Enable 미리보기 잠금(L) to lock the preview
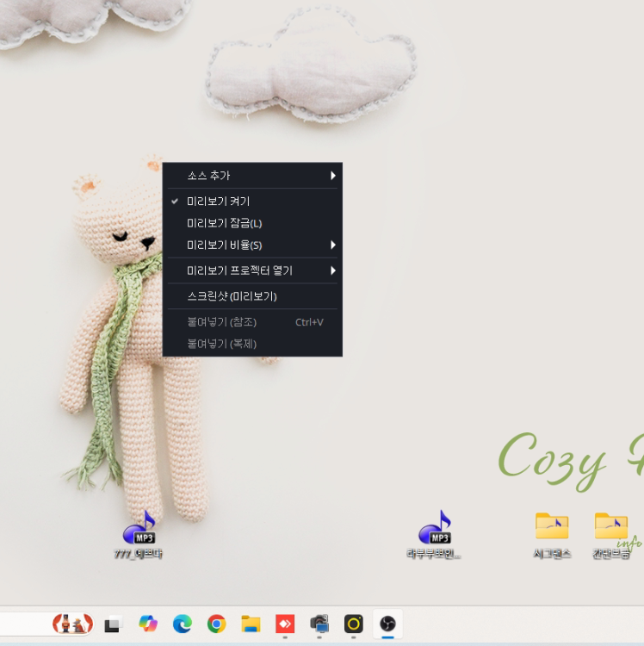The height and width of the screenshot is (646, 644). [224, 223]
